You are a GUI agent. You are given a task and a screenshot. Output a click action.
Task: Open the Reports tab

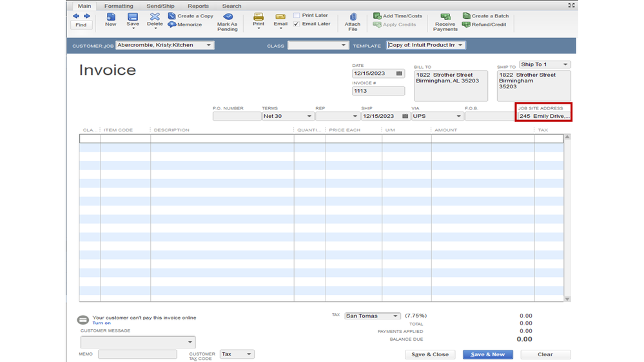click(x=198, y=6)
